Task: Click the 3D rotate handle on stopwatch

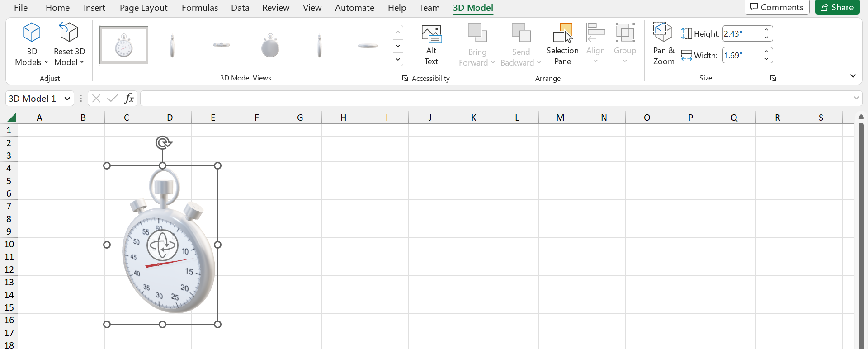Action: click(163, 245)
